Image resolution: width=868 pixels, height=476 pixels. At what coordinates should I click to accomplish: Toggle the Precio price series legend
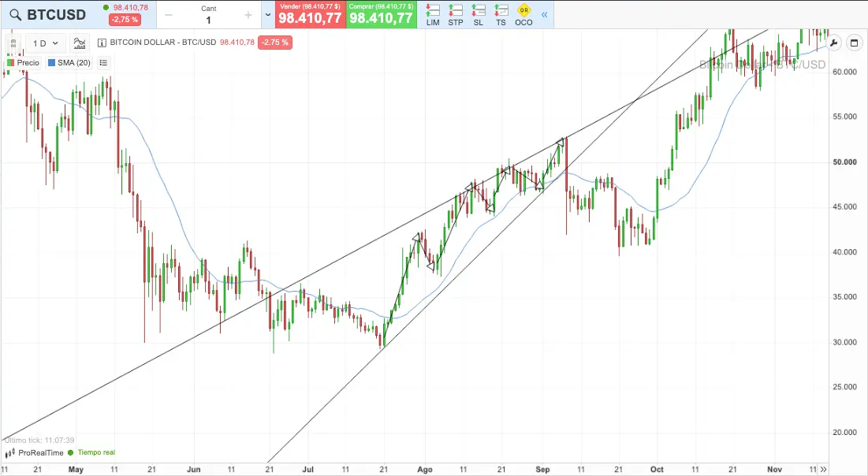23,62
